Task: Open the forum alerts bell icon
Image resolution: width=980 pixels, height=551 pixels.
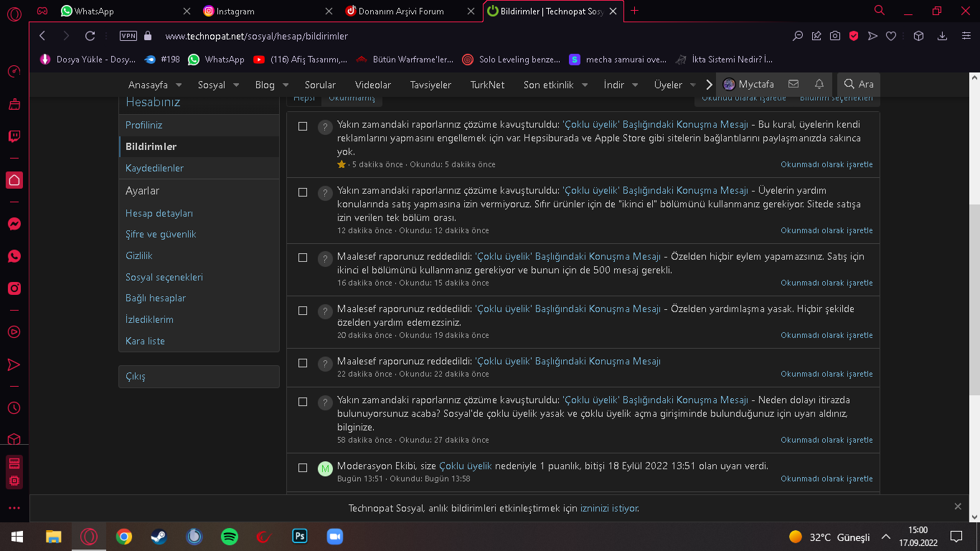Action: (x=819, y=84)
